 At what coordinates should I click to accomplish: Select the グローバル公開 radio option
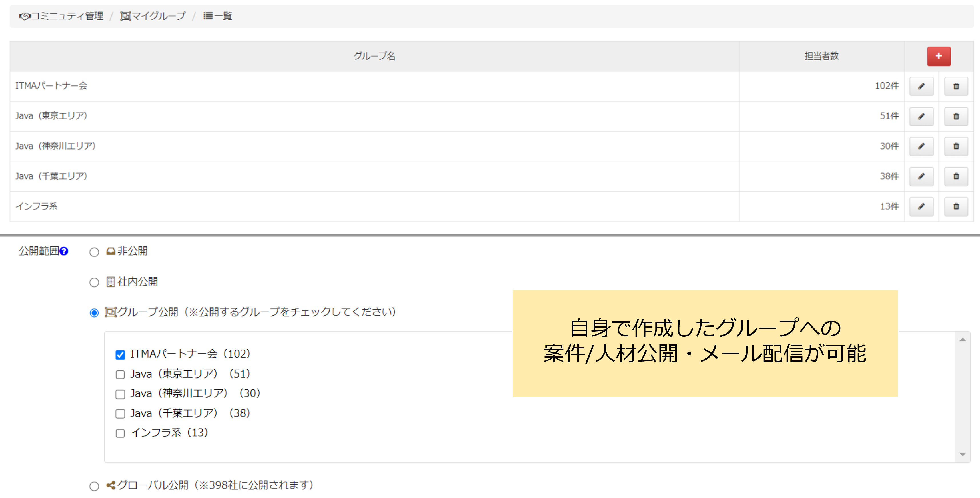click(94, 486)
